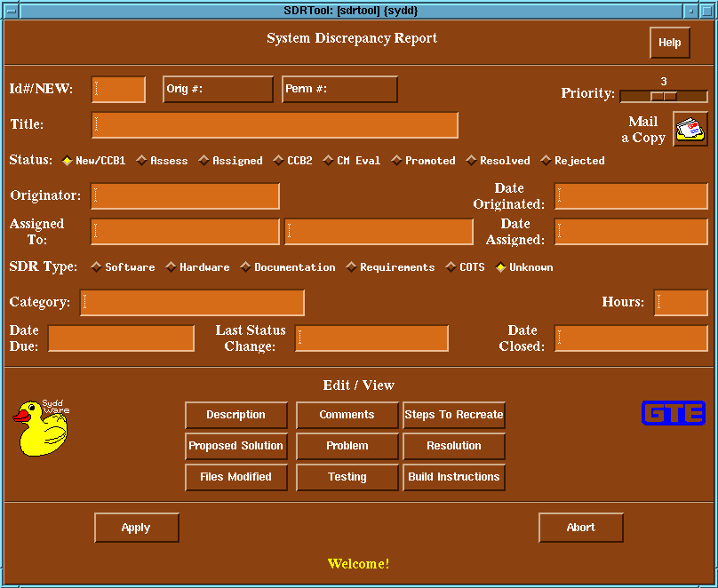This screenshot has height=588, width=718.
Task: Open Files Modified
Action: 235,477
